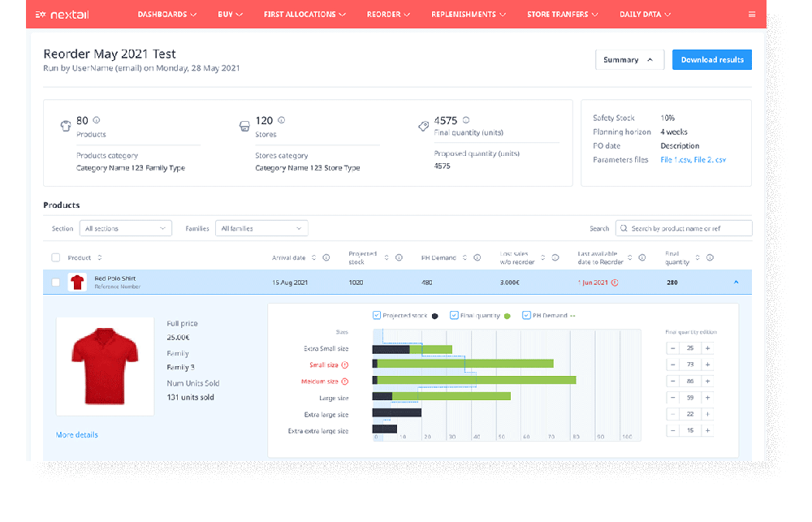Click the tag icon beside Final quantity 4575
The image size is (812, 522).
tap(423, 126)
